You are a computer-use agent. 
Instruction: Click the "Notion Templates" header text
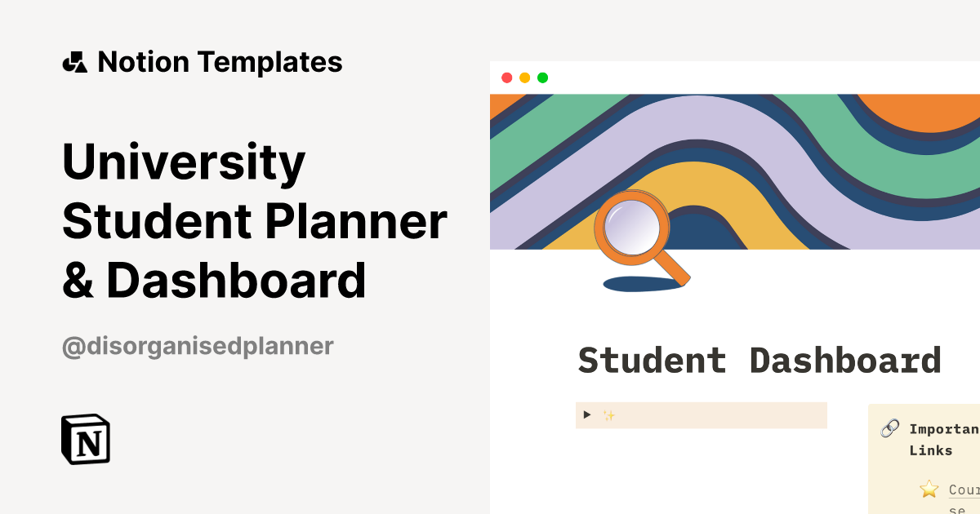click(220, 61)
